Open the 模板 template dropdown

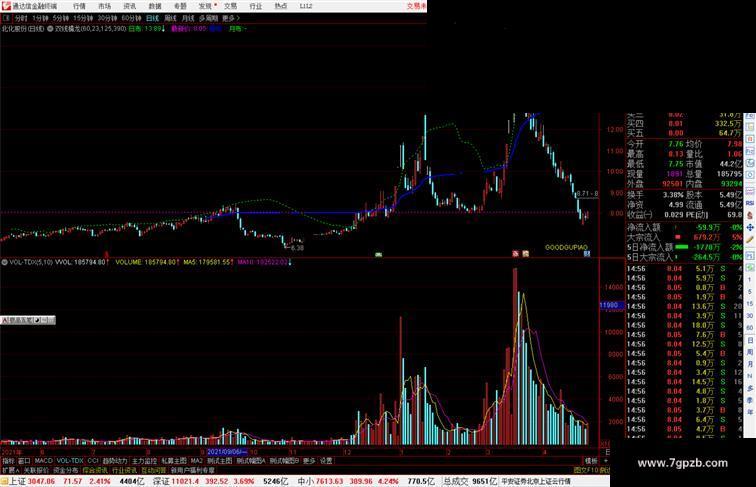pos(591,461)
